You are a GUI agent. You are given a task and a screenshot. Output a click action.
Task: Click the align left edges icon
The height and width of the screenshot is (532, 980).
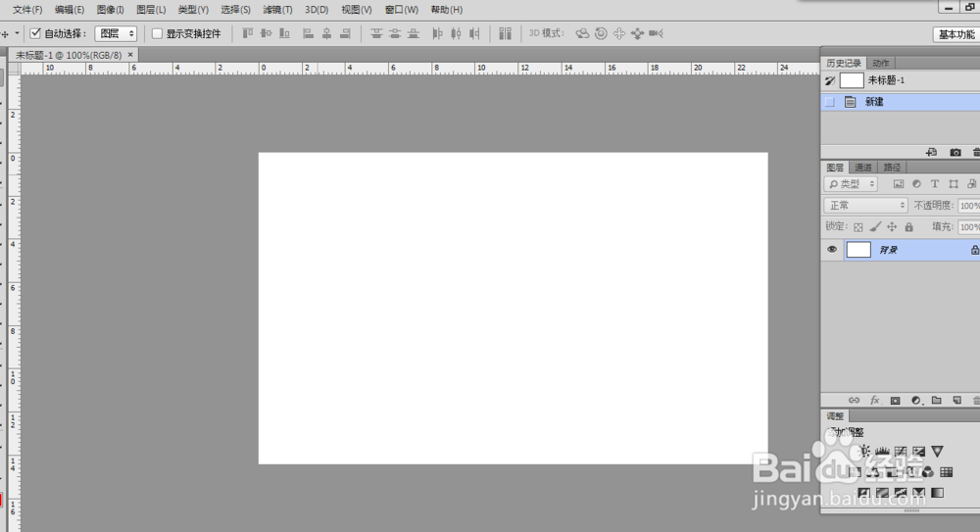308,33
